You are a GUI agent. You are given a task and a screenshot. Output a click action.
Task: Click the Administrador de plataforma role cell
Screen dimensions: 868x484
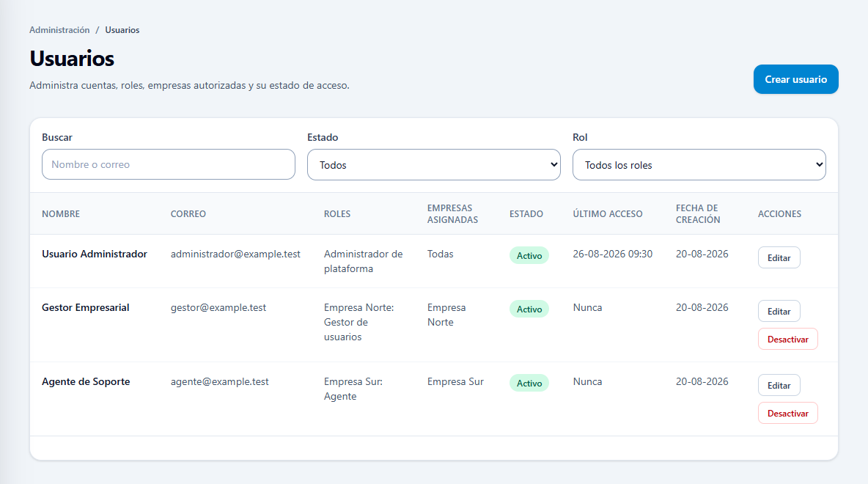(363, 261)
